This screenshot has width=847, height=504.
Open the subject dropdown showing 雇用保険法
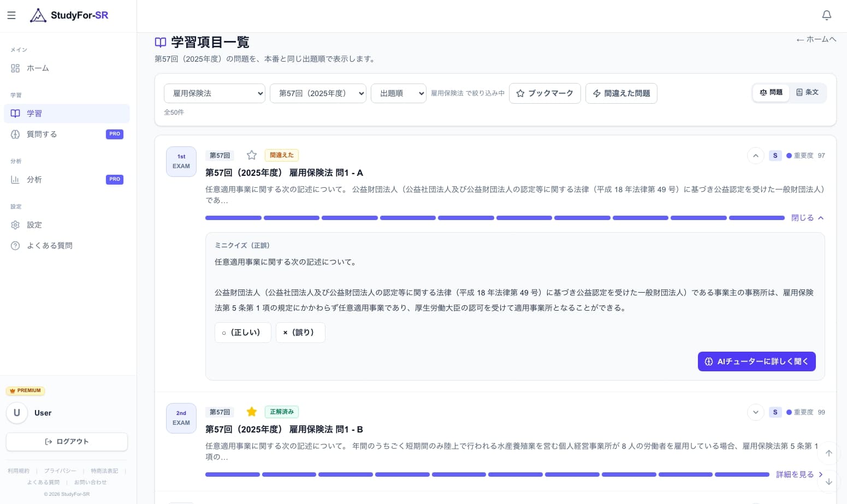[x=214, y=93]
